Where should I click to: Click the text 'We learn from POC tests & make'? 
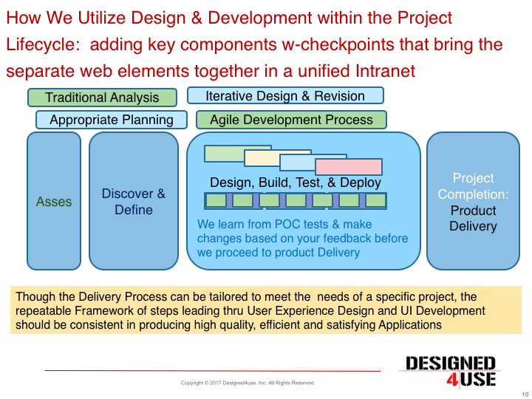[284, 225]
